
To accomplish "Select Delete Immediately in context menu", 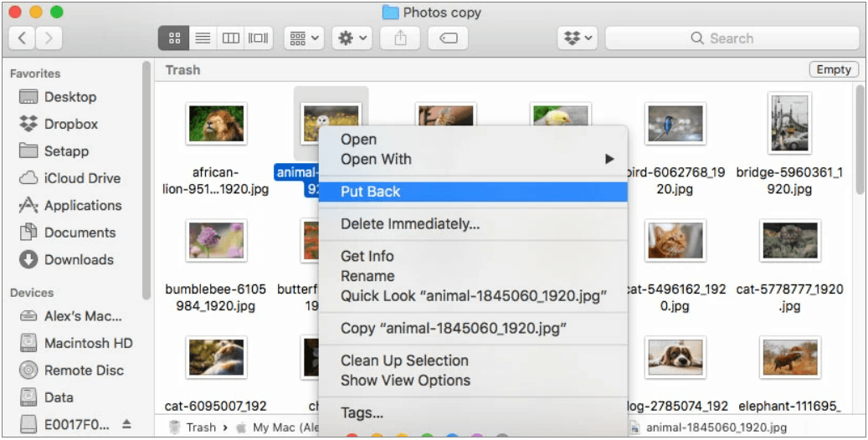I will point(409,224).
